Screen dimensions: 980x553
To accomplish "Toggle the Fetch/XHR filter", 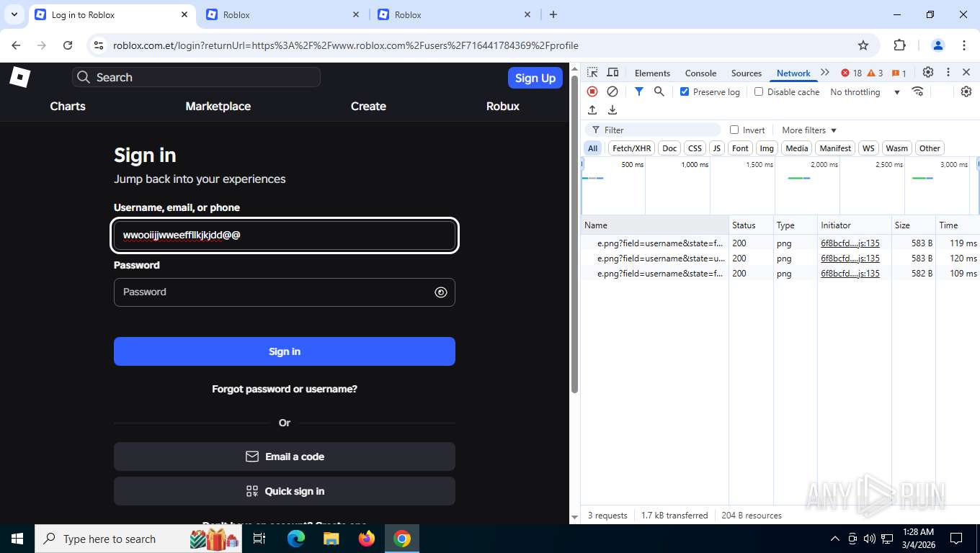I will 632,148.
